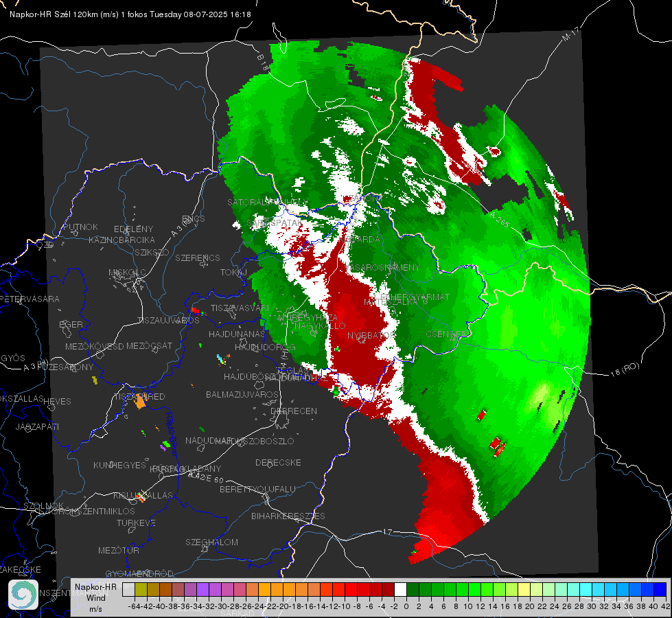Click the DEBRECEN city label
Image resolution: width=672 pixels, height=618 pixels.
[x=294, y=411]
